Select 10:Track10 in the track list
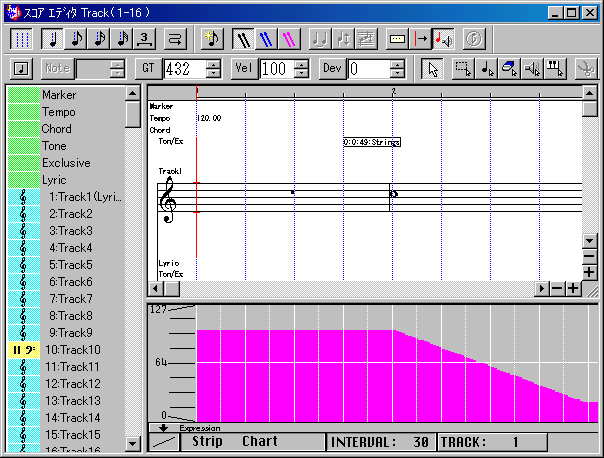This screenshot has width=604, height=458. pos(65,350)
